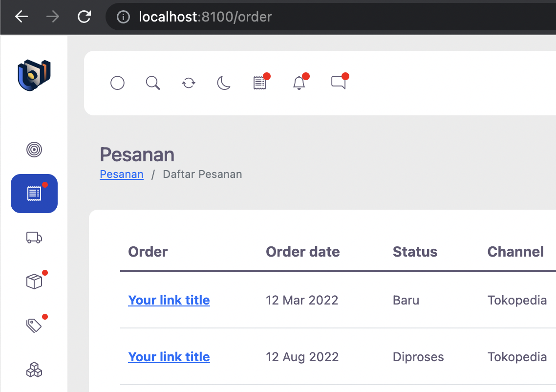This screenshot has width=556, height=392.
Task: Click the browser reload button
Action: pos(85,16)
